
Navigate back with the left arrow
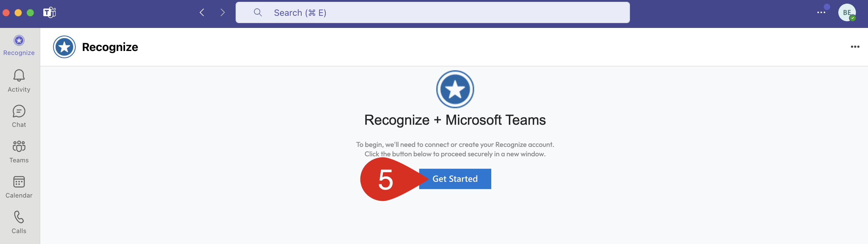tap(202, 13)
